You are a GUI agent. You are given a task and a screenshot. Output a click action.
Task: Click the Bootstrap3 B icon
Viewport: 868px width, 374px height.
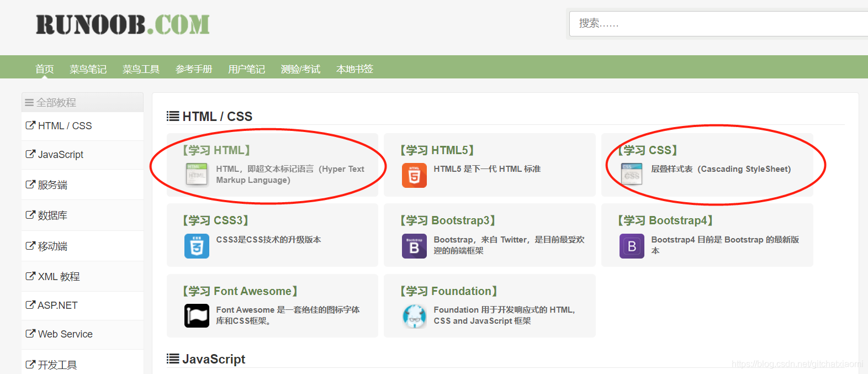pyautogui.click(x=414, y=246)
